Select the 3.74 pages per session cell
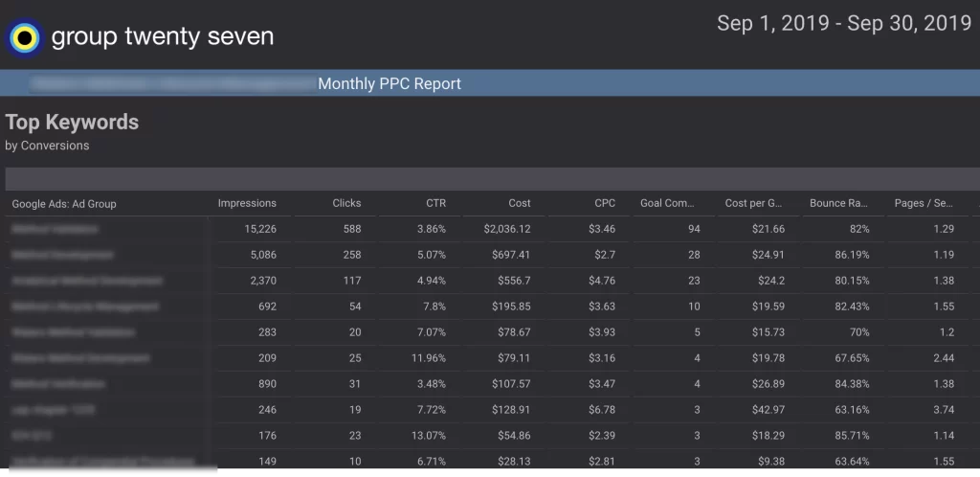 [943, 409]
